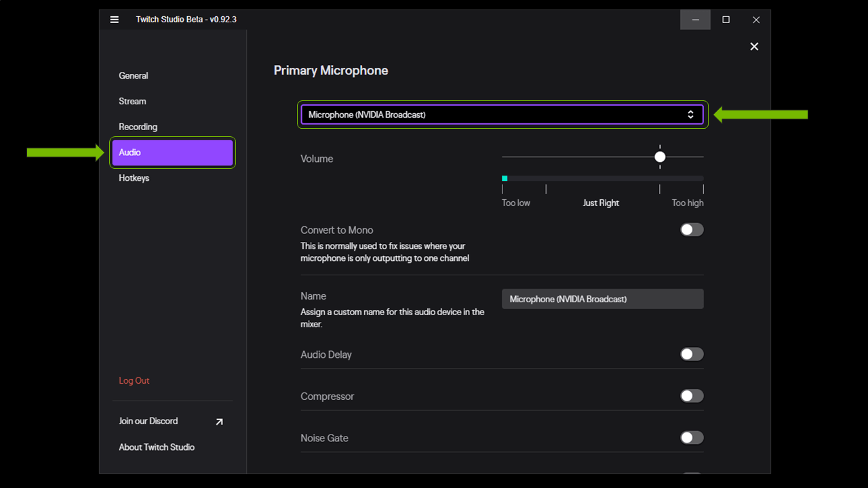The width and height of the screenshot is (868, 488).
Task: Enable the Audio Delay toggle
Action: click(692, 354)
